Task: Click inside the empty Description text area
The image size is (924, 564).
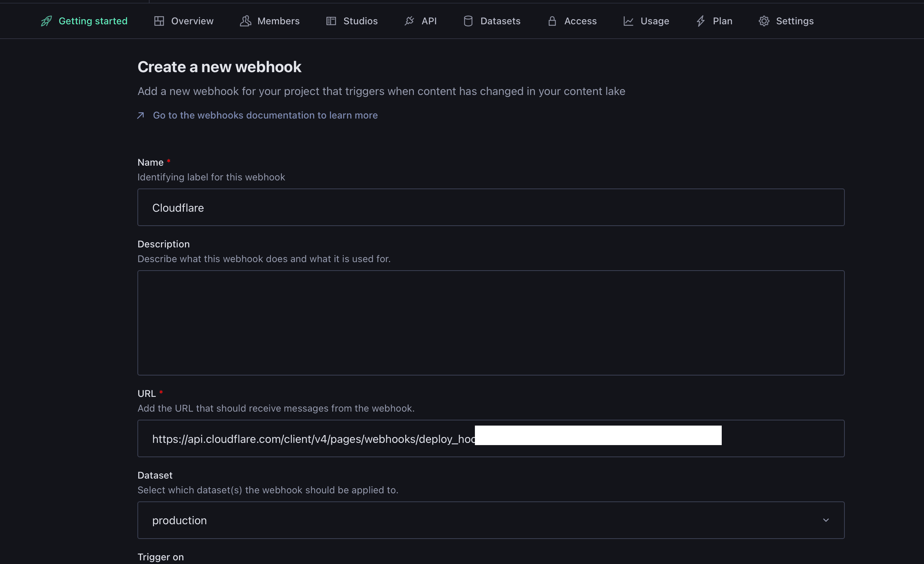Action: point(490,322)
